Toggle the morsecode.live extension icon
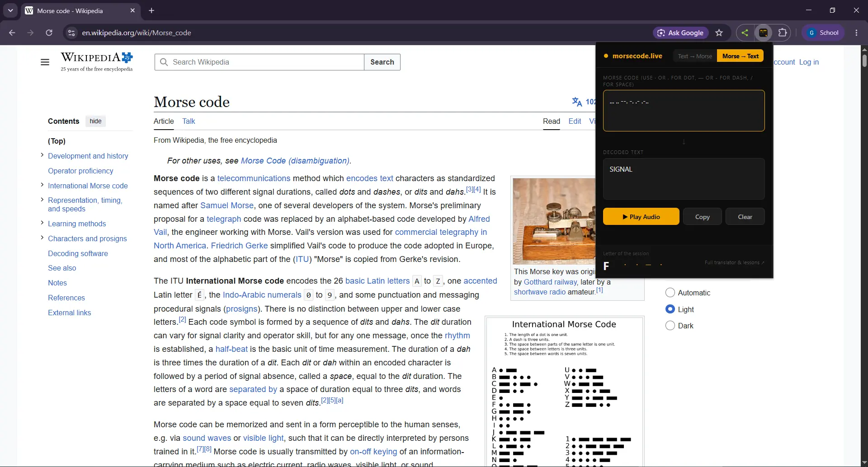 pos(764,33)
